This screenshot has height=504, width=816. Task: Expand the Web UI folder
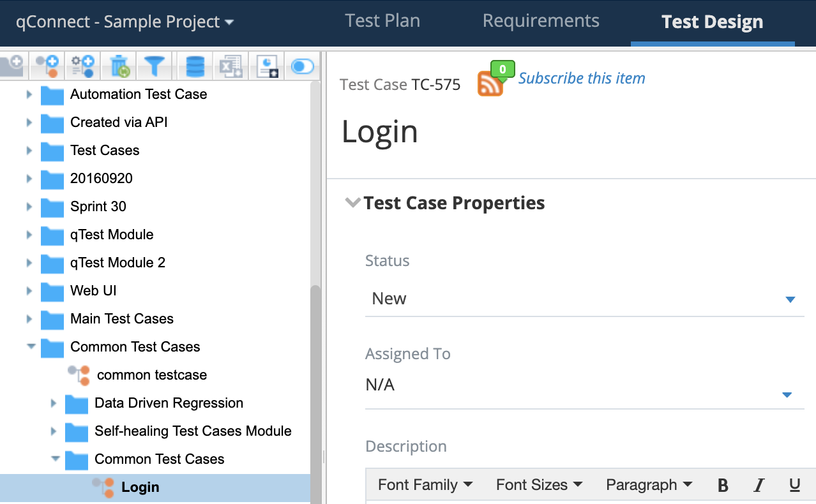(28, 291)
